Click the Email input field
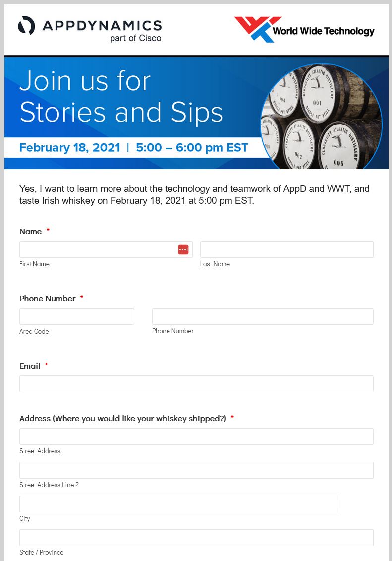The height and width of the screenshot is (561, 392). [196, 384]
